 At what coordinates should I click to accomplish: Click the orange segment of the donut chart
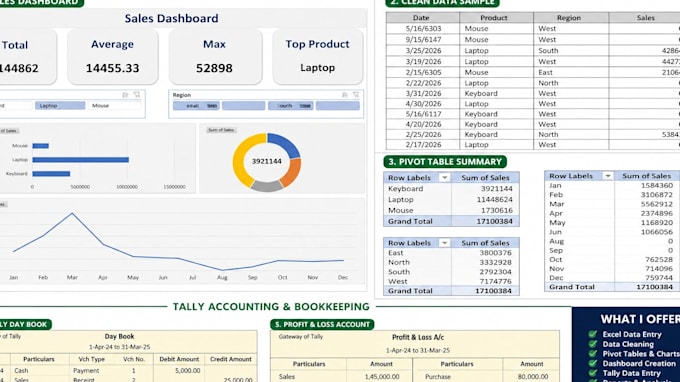292,172
